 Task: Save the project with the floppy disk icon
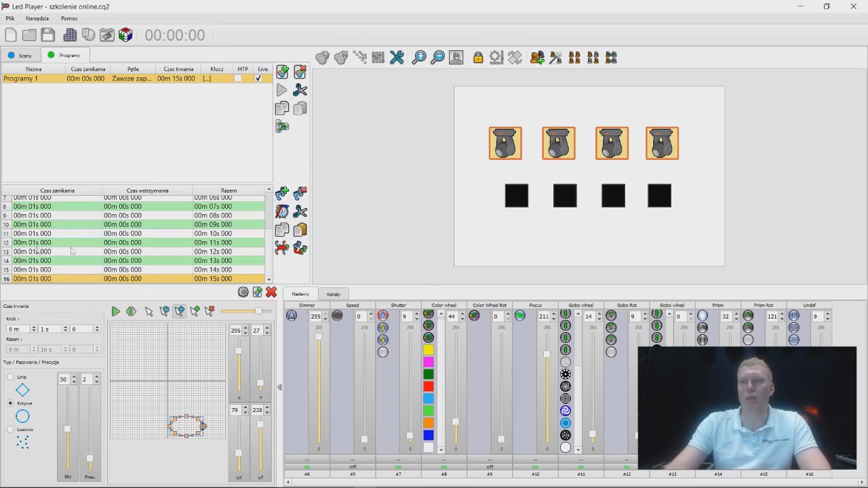48,35
